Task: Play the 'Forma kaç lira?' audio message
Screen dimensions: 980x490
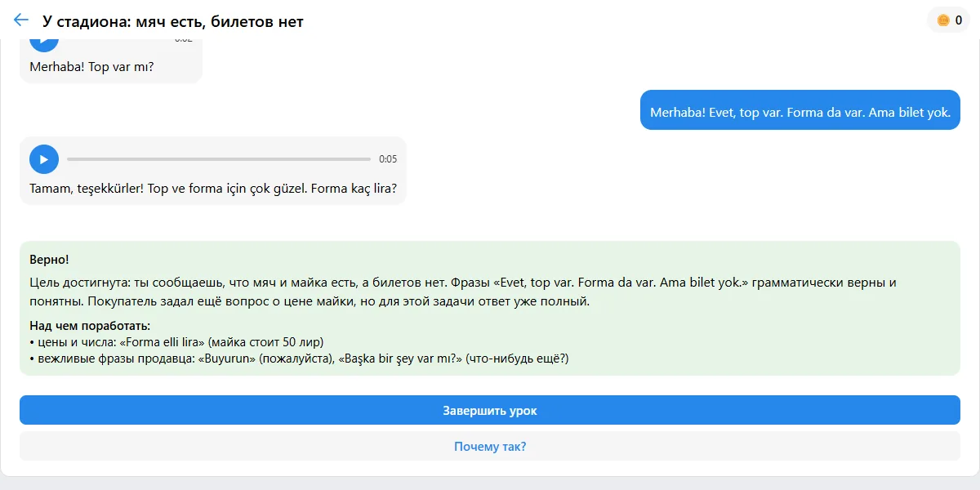Action: click(44, 159)
